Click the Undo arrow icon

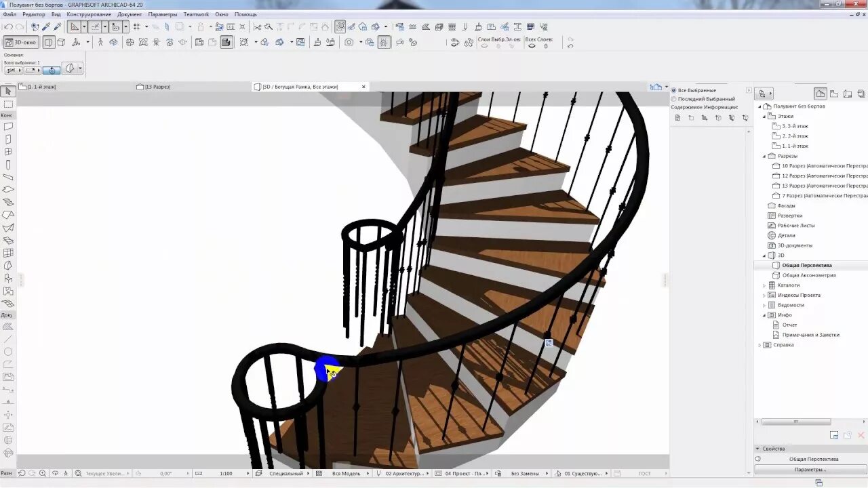[x=8, y=27]
